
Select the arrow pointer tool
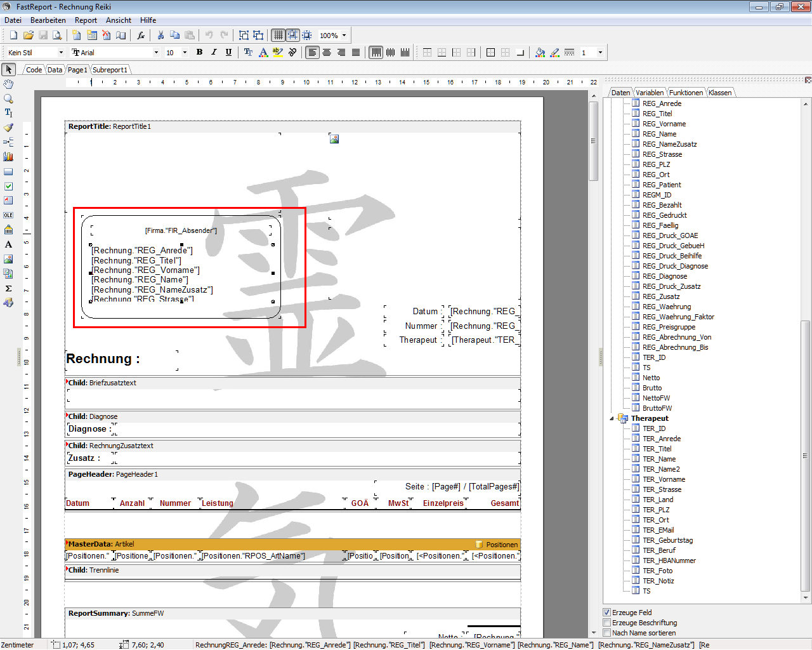(x=9, y=69)
